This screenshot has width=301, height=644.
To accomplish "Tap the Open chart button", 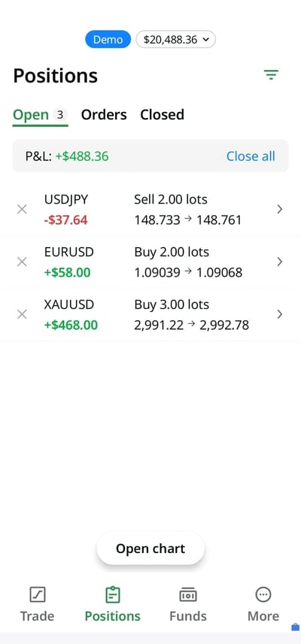I will pos(150,549).
